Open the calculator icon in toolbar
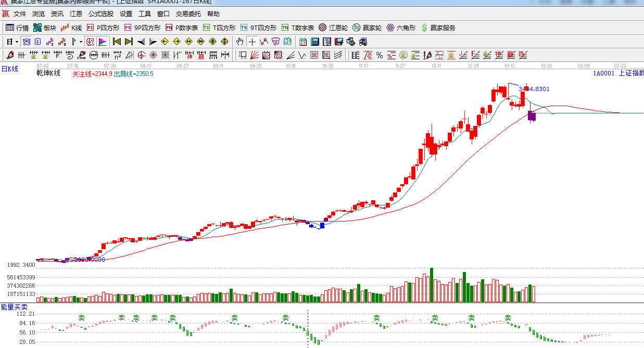 point(315,42)
